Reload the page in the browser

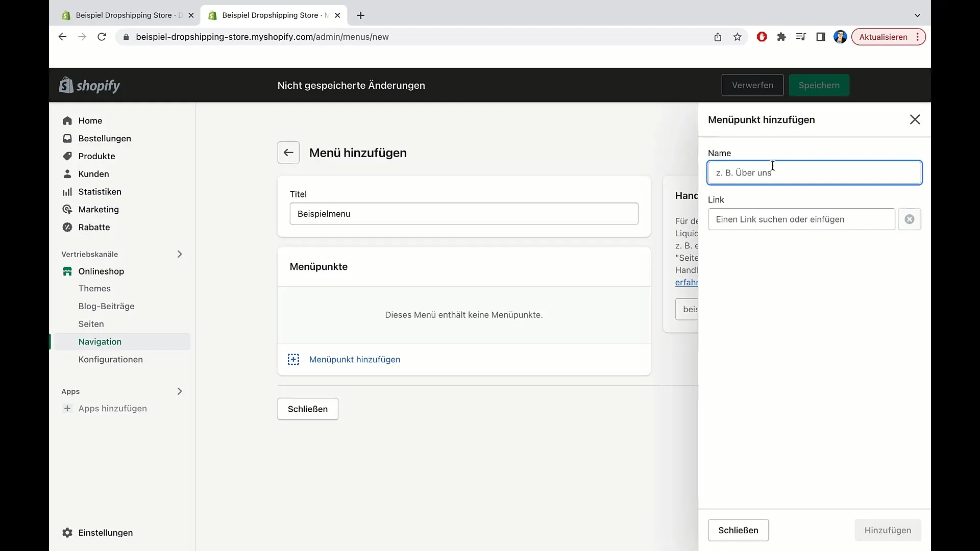pyautogui.click(x=102, y=37)
